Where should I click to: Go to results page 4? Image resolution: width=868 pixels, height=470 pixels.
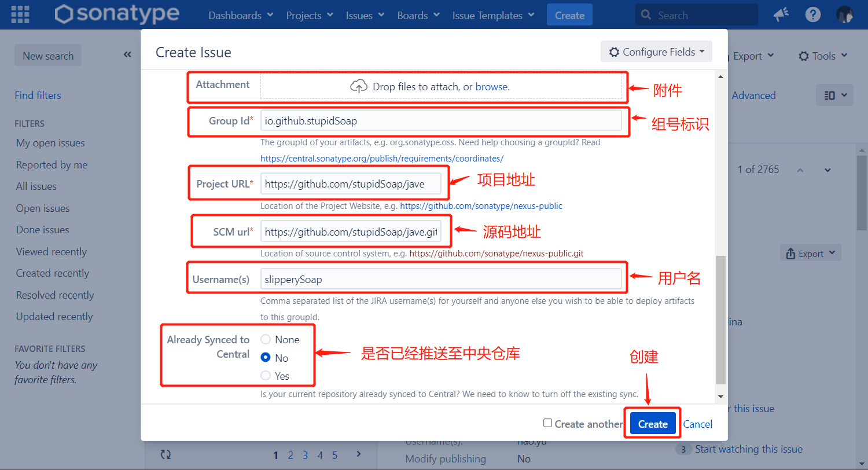click(x=320, y=455)
